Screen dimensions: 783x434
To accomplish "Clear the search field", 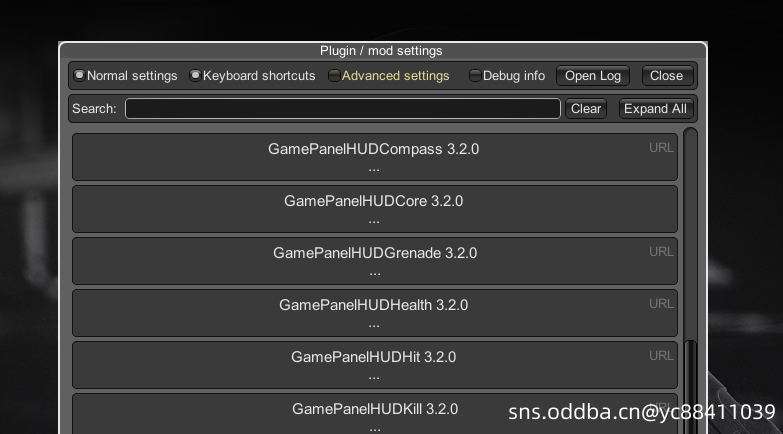I will point(586,109).
